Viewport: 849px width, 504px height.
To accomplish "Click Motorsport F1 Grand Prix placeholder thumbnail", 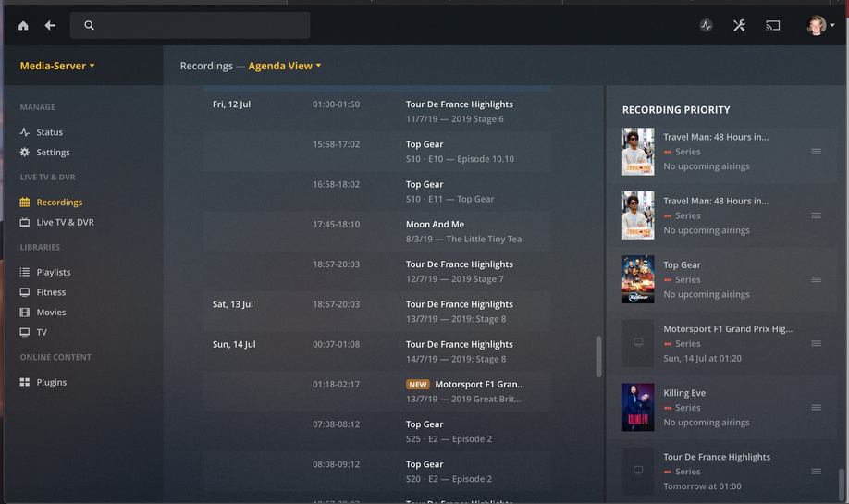I will 638,343.
